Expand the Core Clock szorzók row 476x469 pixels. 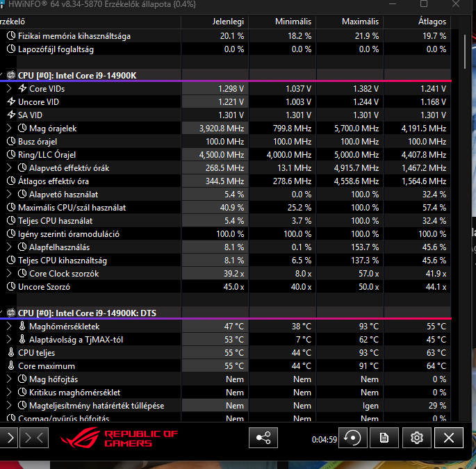(8, 274)
